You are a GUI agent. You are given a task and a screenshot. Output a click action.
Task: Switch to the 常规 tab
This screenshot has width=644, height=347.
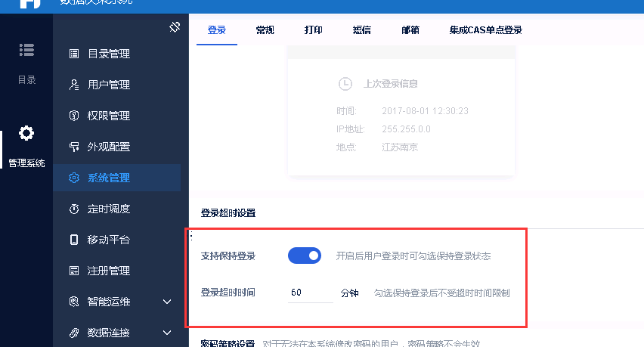[265, 30]
